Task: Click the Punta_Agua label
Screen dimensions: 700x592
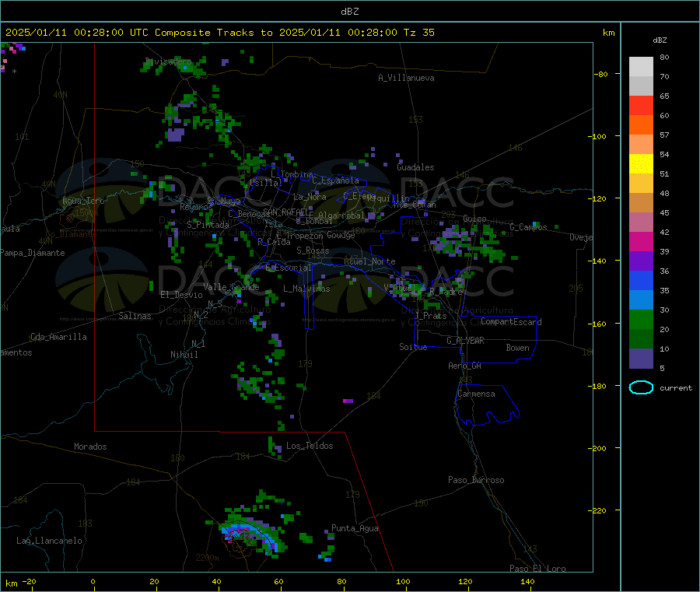Action: click(x=355, y=528)
